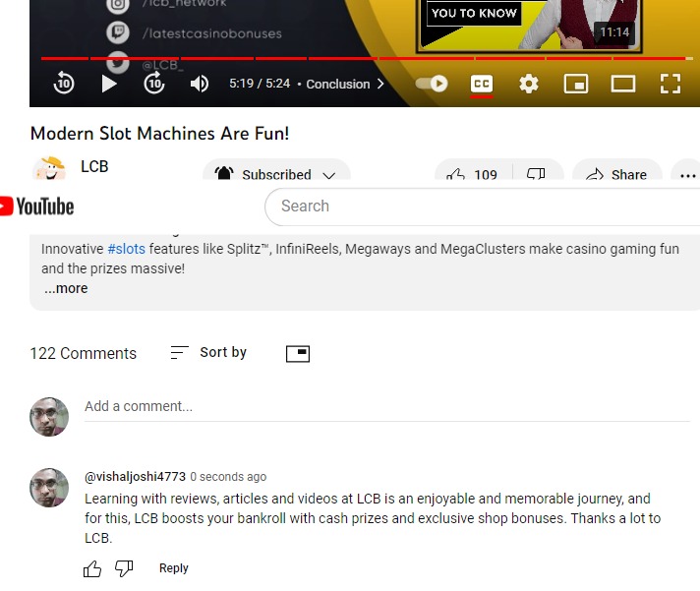Open video settings gear
The width and height of the screenshot is (700, 591).
pos(529,84)
